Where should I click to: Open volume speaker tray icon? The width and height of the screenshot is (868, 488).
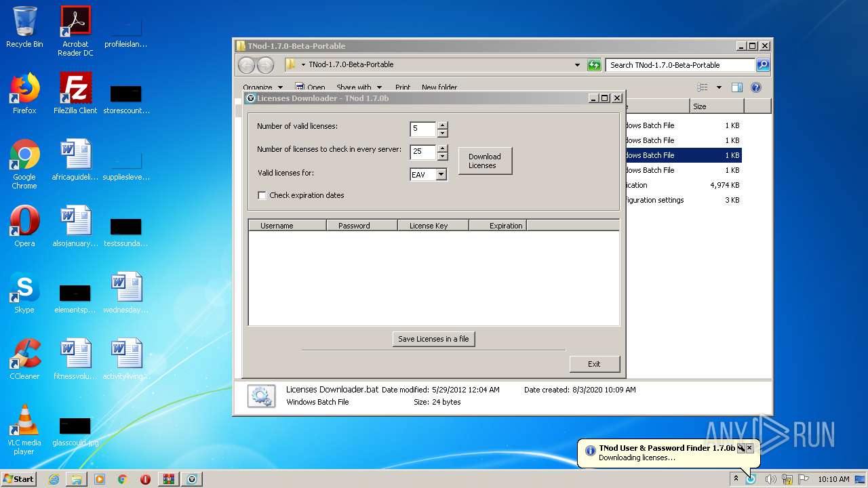coord(770,479)
